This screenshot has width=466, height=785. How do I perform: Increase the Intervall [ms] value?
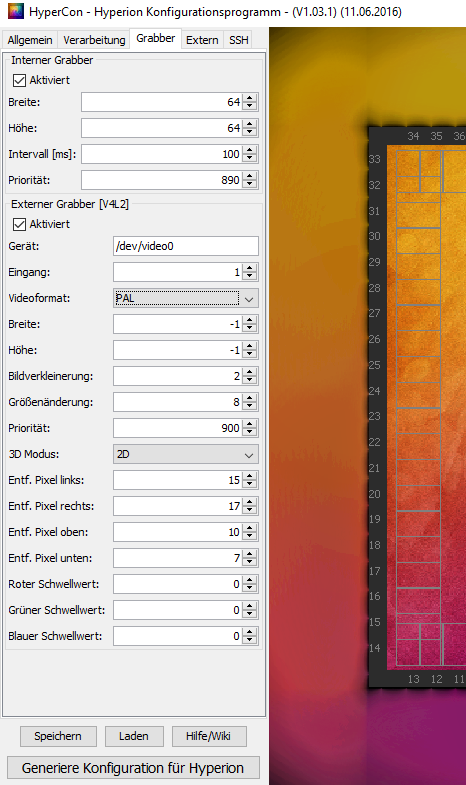coord(250,150)
